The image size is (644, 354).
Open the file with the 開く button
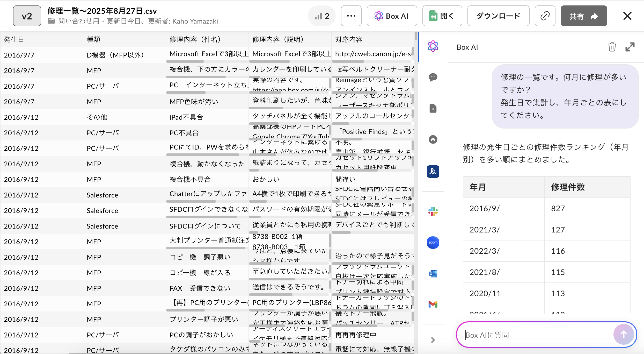point(442,16)
